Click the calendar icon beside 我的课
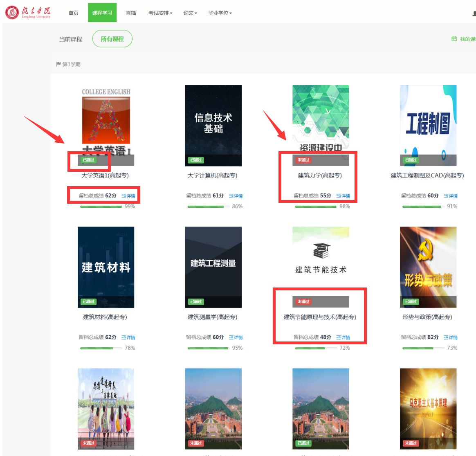This screenshot has width=476, height=456. click(x=454, y=39)
